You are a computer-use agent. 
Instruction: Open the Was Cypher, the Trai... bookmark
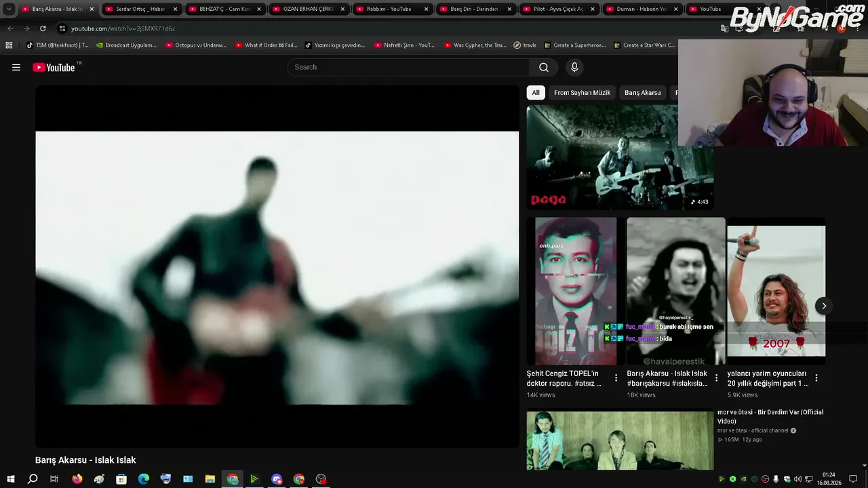(x=475, y=45)
